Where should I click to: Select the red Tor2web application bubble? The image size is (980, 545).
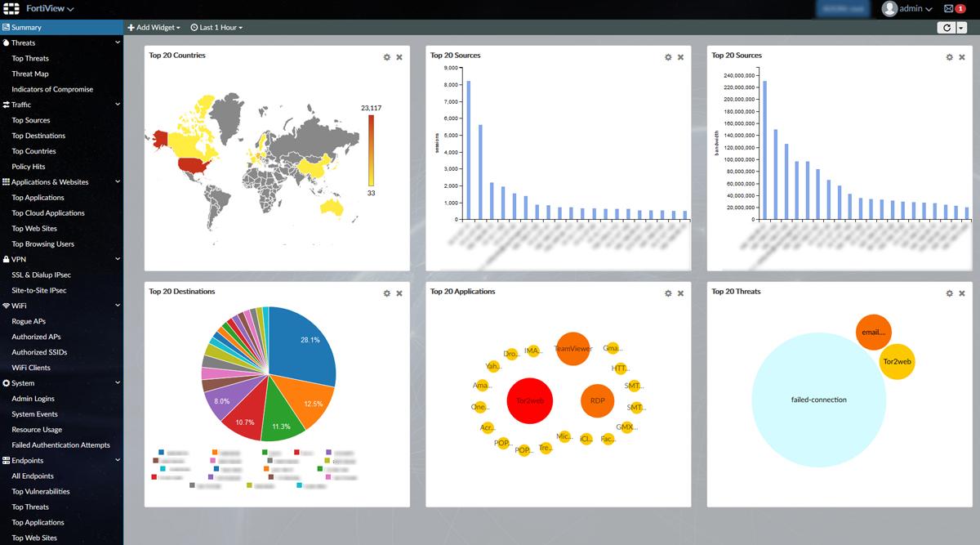[x=531, y=401]
